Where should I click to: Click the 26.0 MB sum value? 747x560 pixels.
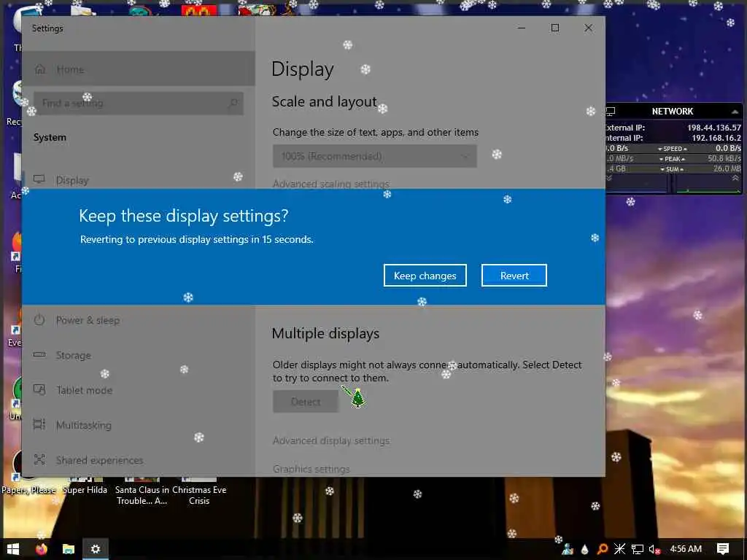tap(727, 168)
